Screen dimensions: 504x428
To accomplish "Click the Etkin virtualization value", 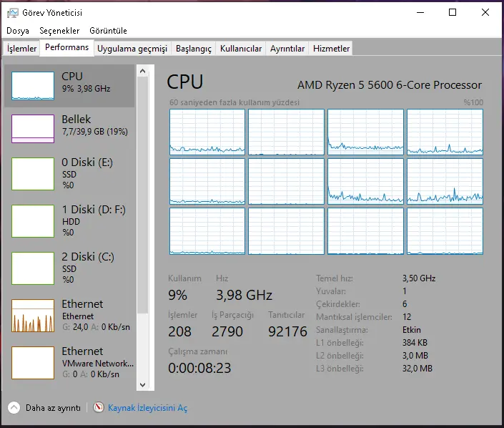I will (x=412, y=330).
